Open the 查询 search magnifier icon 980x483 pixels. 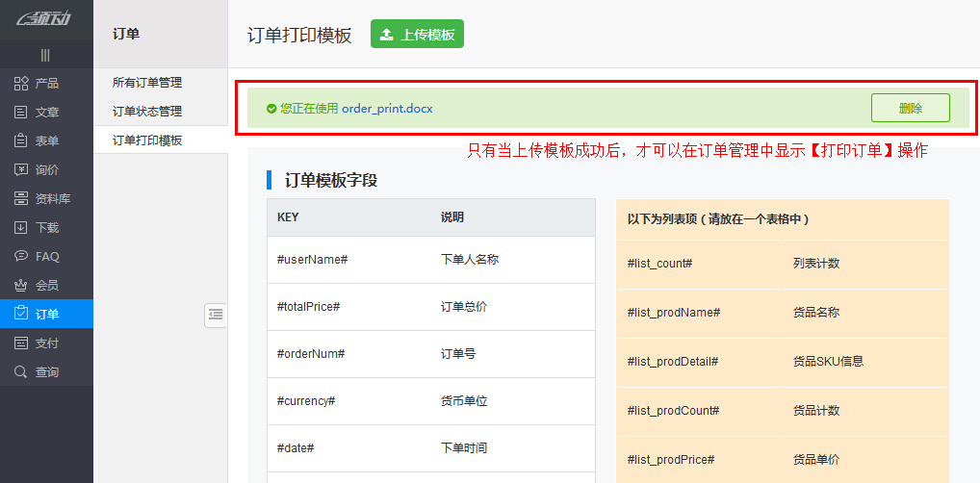coord(21,372)
